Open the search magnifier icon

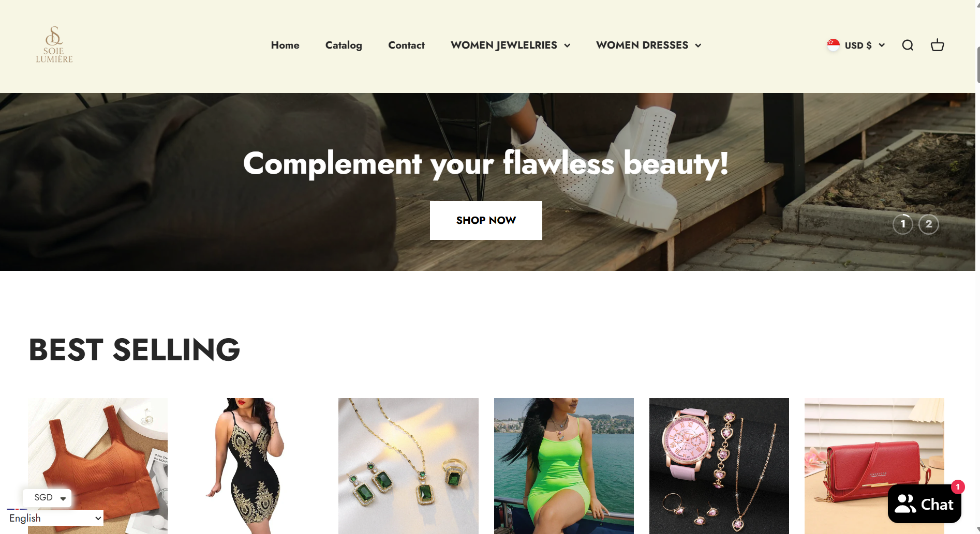coord(908,45)
